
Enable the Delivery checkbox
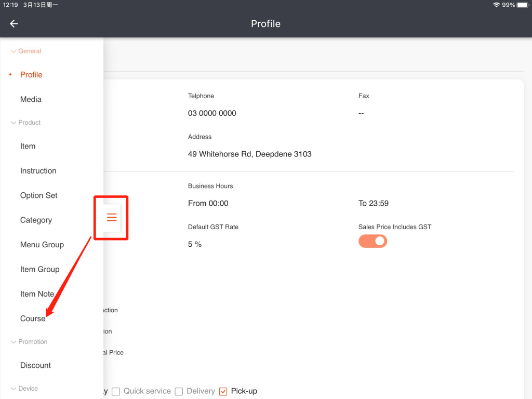(179, 391)
